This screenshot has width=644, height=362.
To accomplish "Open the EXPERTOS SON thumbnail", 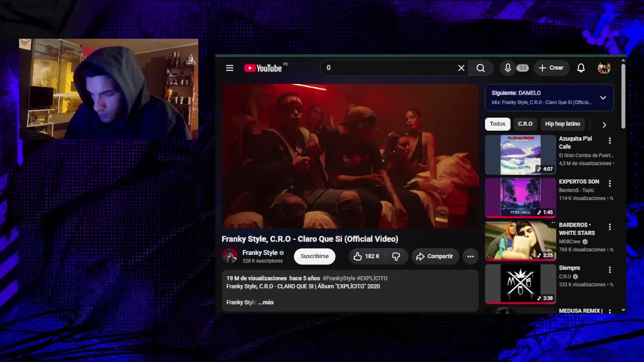I will (x=520, y=198).
